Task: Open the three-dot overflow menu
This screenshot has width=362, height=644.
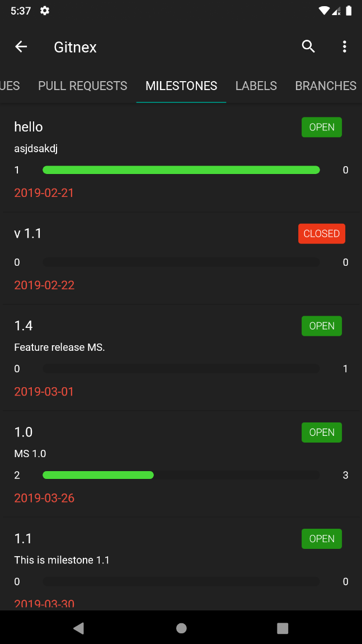Action: [x=345, y=47]
